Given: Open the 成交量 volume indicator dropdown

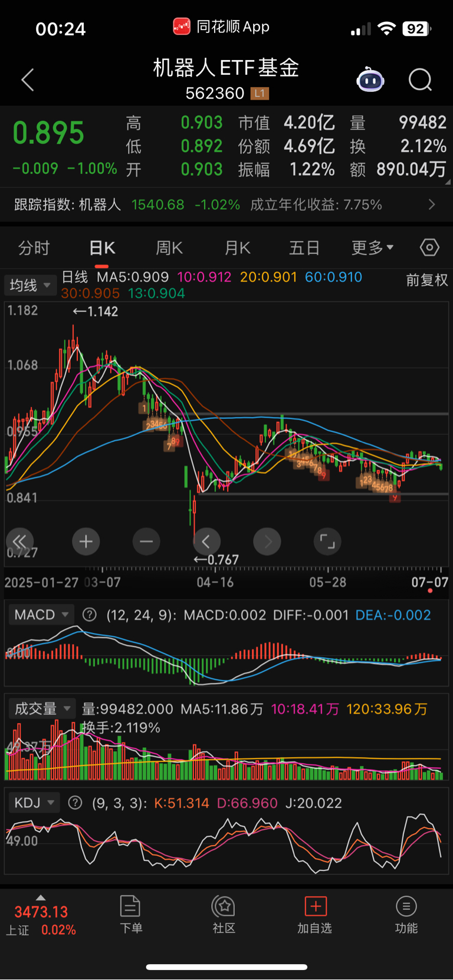Looking at the screenshot, I should (x=42, y=708).
